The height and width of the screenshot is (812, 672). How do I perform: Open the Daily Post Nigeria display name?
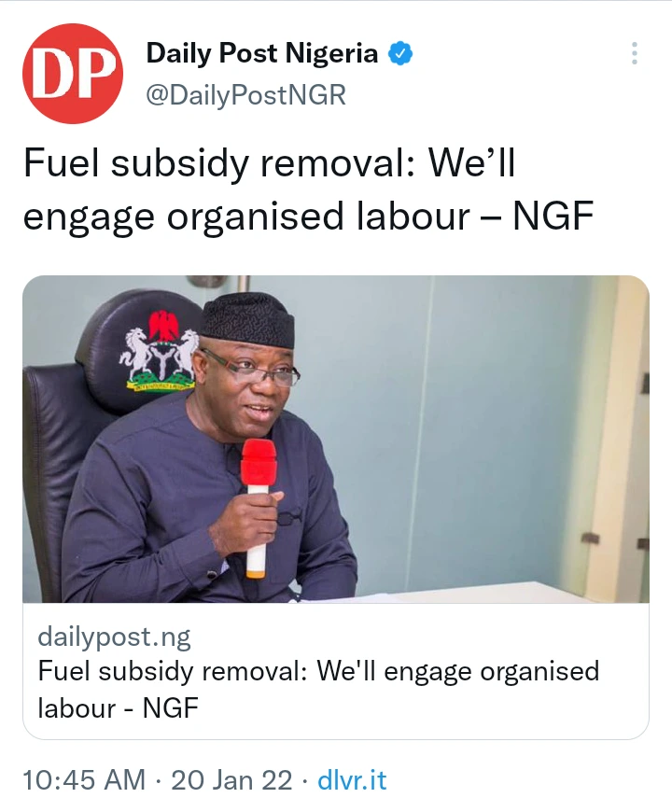coord(262,53)
